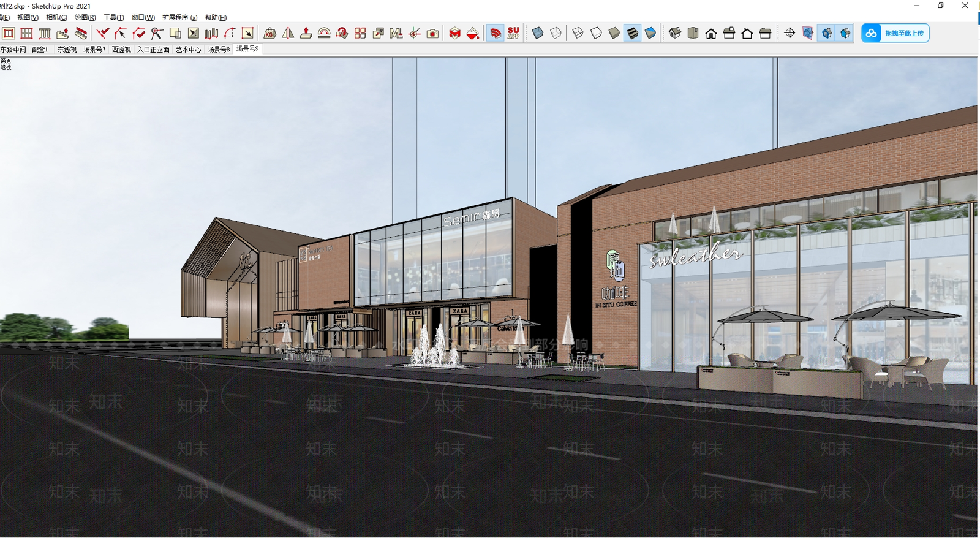Click the red checkmark tool icon
The image size is (980, 538).
(102, 33)
